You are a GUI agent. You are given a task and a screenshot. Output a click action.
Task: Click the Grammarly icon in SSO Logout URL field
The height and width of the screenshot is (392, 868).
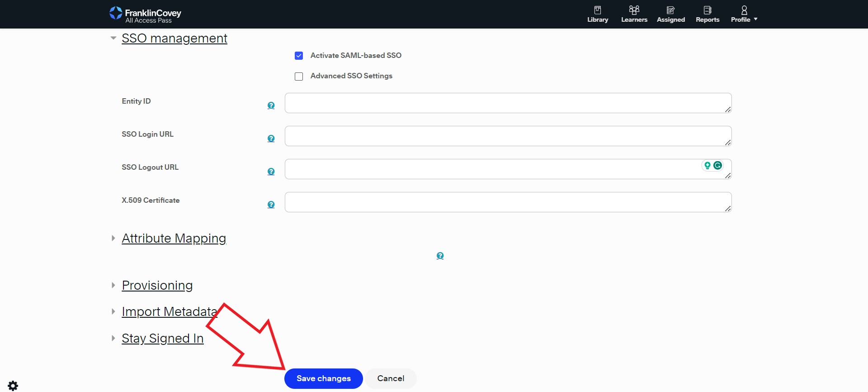pos(717,166)
